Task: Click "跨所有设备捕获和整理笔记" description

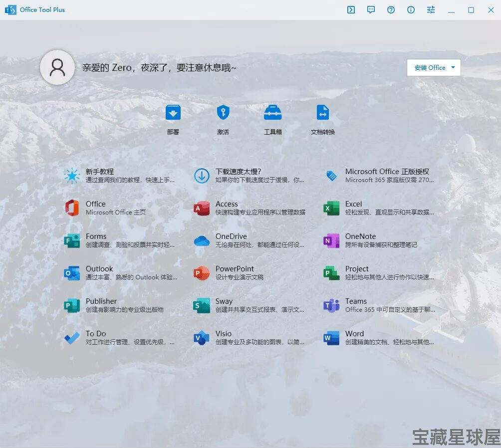Action: click(x=381, y=245)
